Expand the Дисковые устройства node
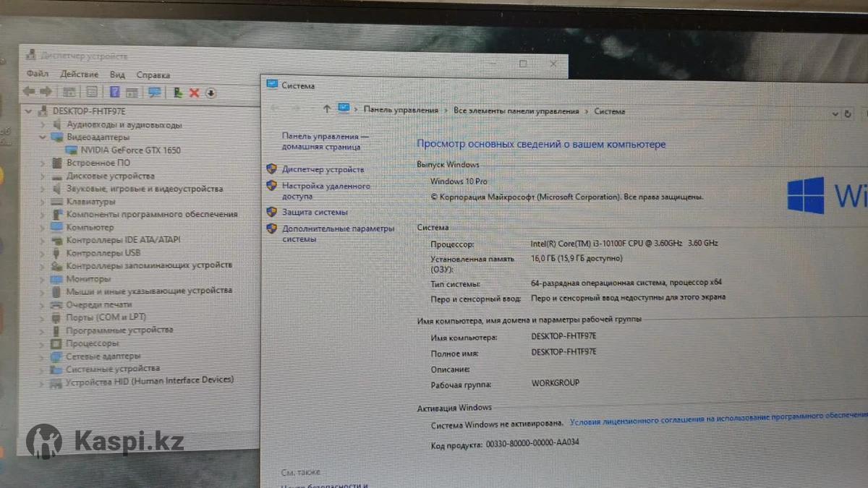Screen dimensions: 868x488 (42, 176)
